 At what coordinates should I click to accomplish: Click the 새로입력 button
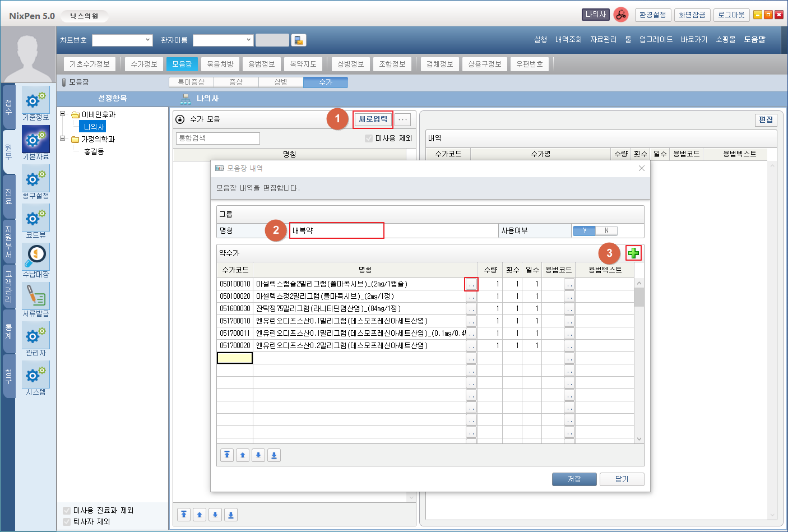373,119
